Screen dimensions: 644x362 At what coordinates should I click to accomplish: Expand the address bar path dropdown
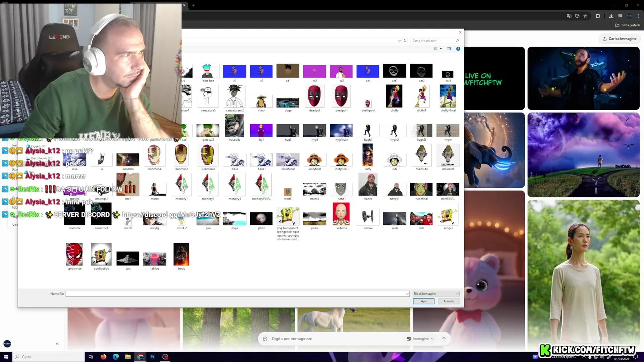[x=399, y=40]
